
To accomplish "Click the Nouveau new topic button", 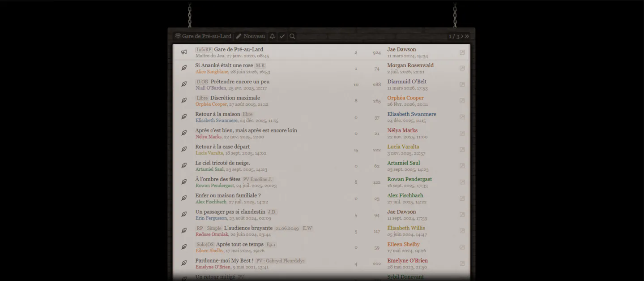I will (x=251, y=36).
